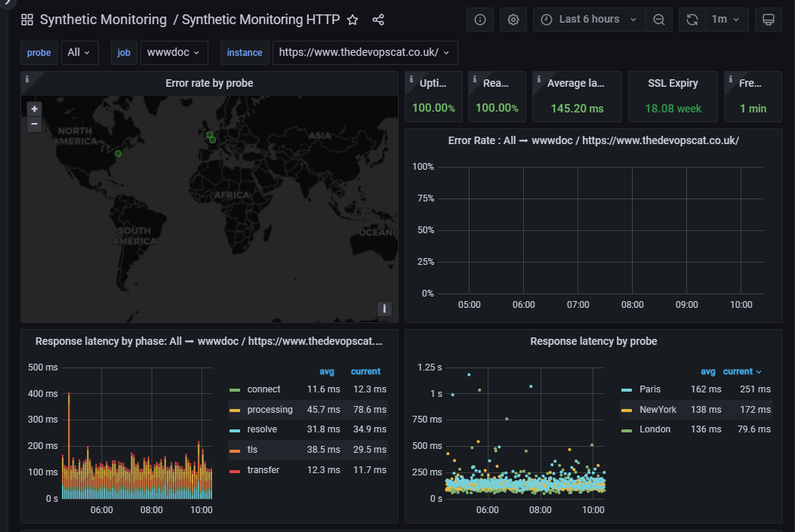The width and height of the screenshot is (795, 532).
Task: Show info for Error rate by probe panel
Action: [27, 79]
